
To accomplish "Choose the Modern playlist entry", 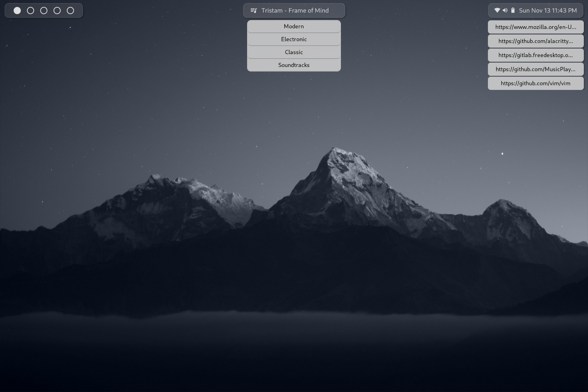I will point(294,26).
